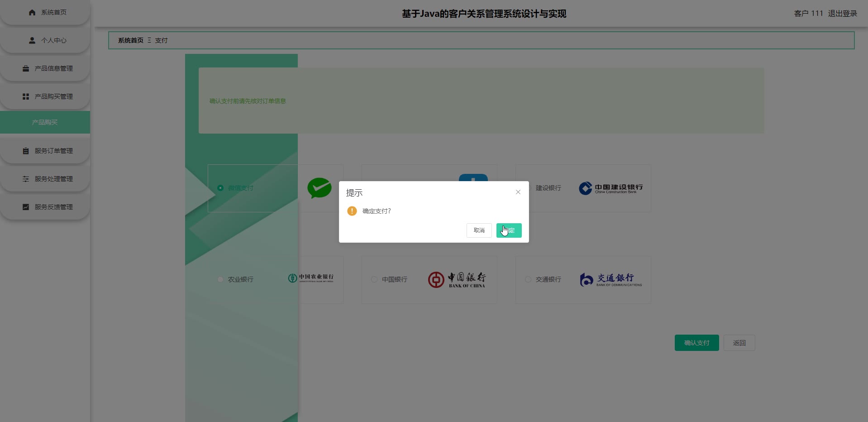Click the 提示 dialog title
The width and height of the screenshot is (868, 422).
point(354,193)
